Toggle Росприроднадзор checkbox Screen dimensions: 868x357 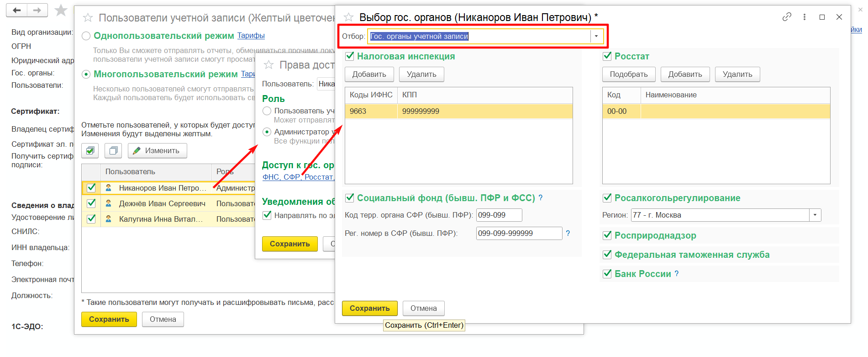click(x=607, y=235)
